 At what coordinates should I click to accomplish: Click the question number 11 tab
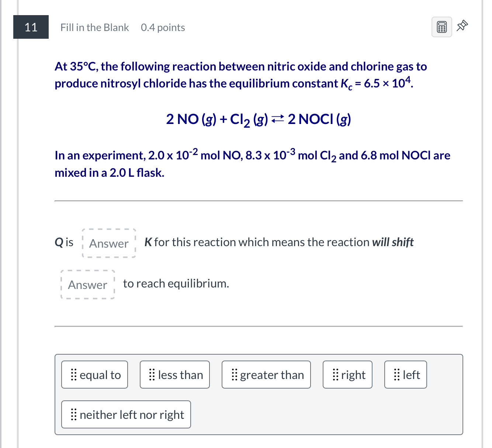[31, 27]
